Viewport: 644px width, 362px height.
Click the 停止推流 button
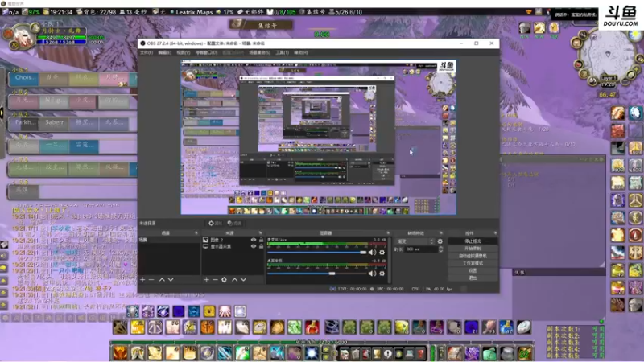473,241
